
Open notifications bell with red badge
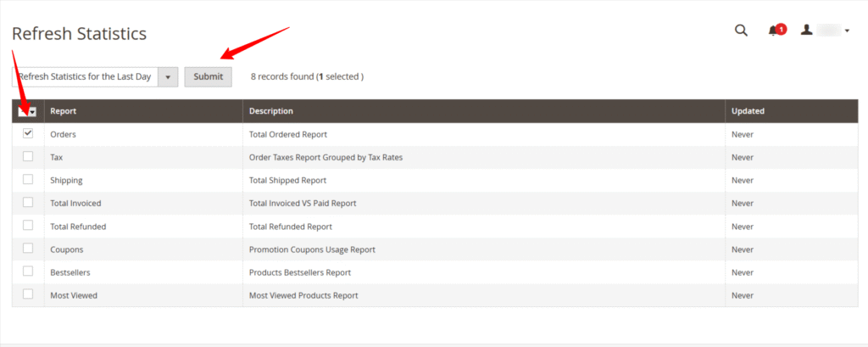click(775, 31)
